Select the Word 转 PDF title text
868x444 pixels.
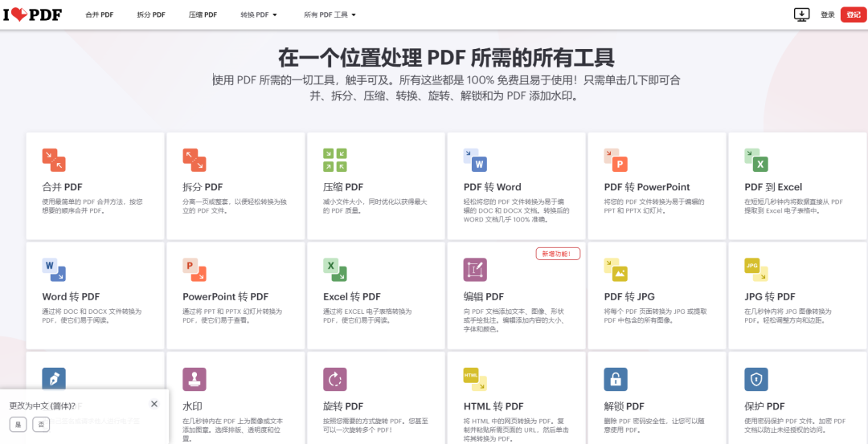pyautogui.click(x=71, y=297)
